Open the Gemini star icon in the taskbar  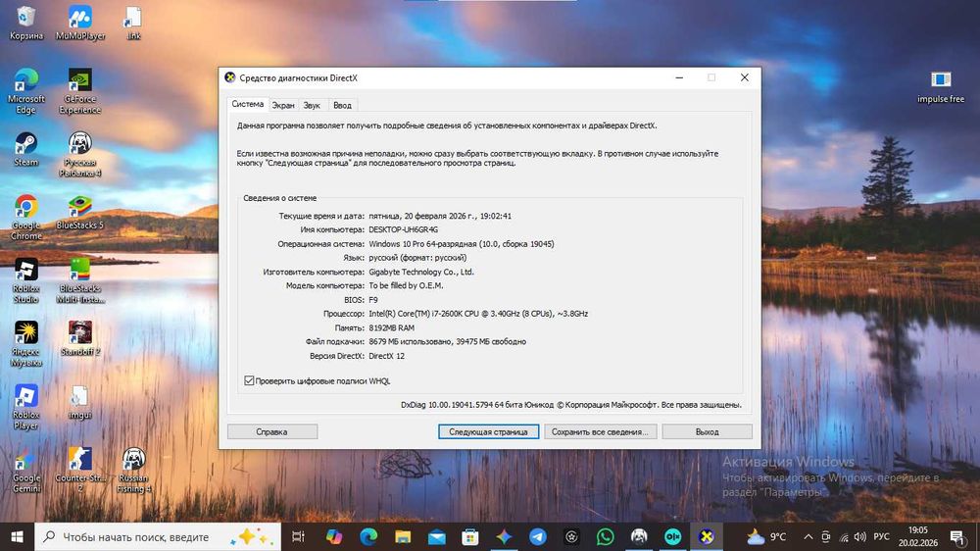tap(504, 536)
